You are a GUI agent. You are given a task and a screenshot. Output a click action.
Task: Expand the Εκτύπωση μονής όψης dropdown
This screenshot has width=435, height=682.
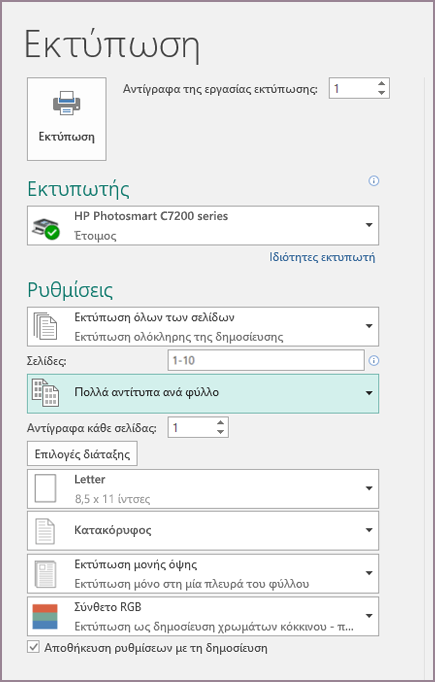[369, 573]
